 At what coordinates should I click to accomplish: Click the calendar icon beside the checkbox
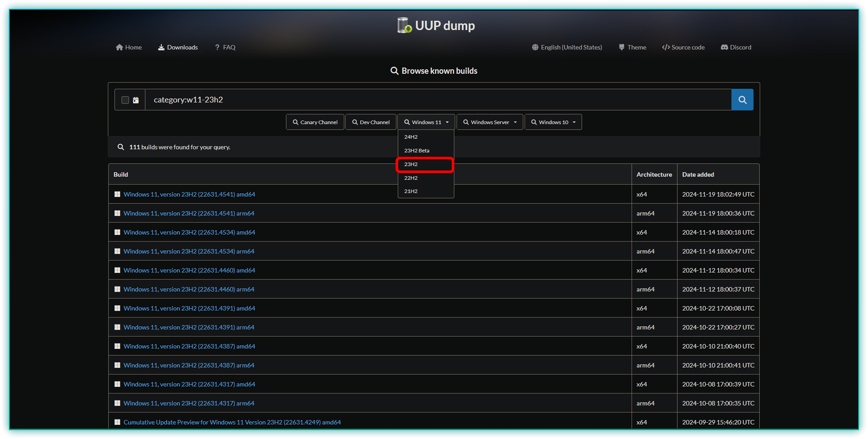(136, 100)
